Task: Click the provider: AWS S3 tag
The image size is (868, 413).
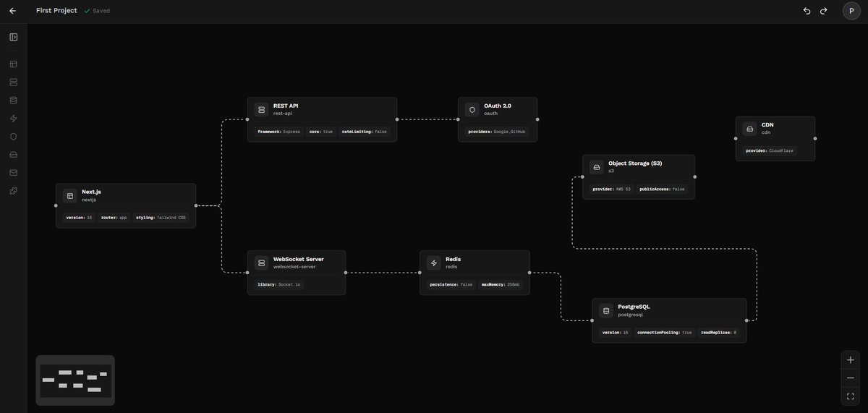Action: [611, 189]
